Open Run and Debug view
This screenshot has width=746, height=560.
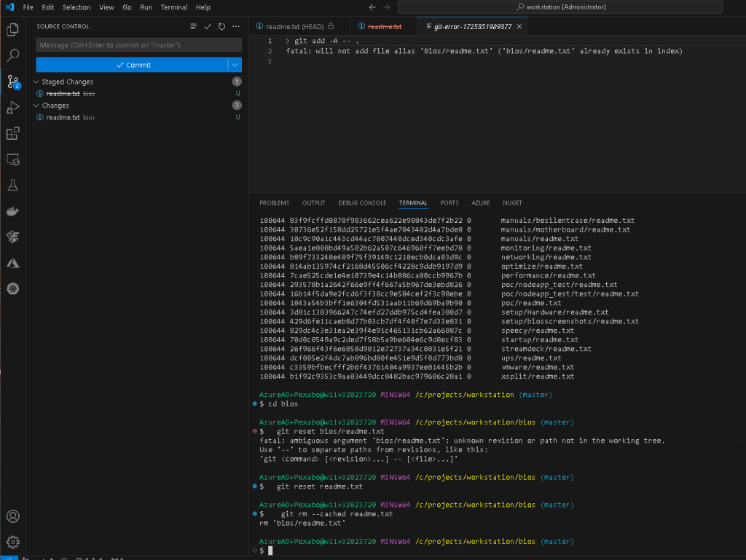click(x=13, y=108)
